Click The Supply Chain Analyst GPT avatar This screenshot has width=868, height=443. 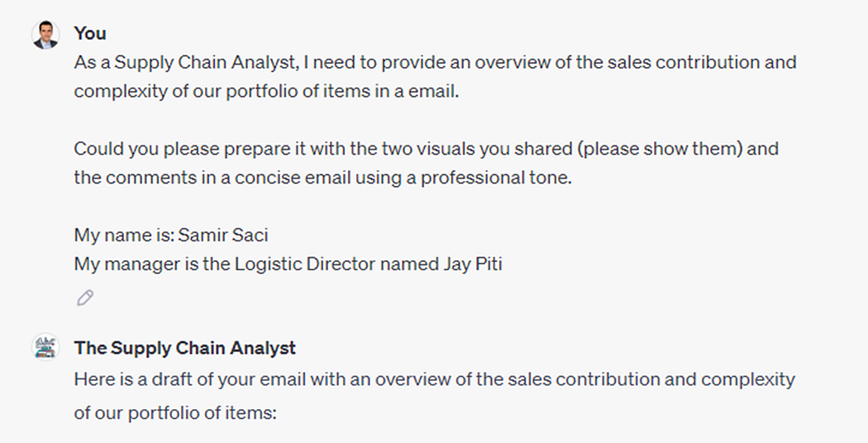coord(45,347)
